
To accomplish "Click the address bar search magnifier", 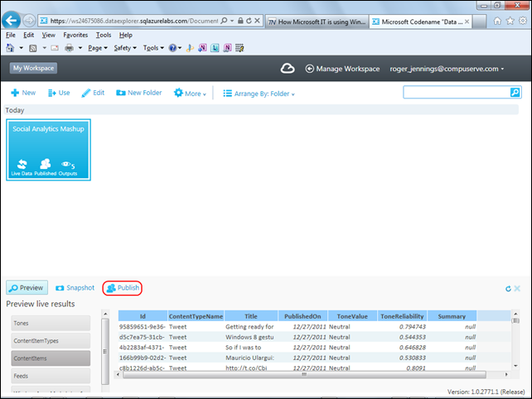I will (224, 21).
